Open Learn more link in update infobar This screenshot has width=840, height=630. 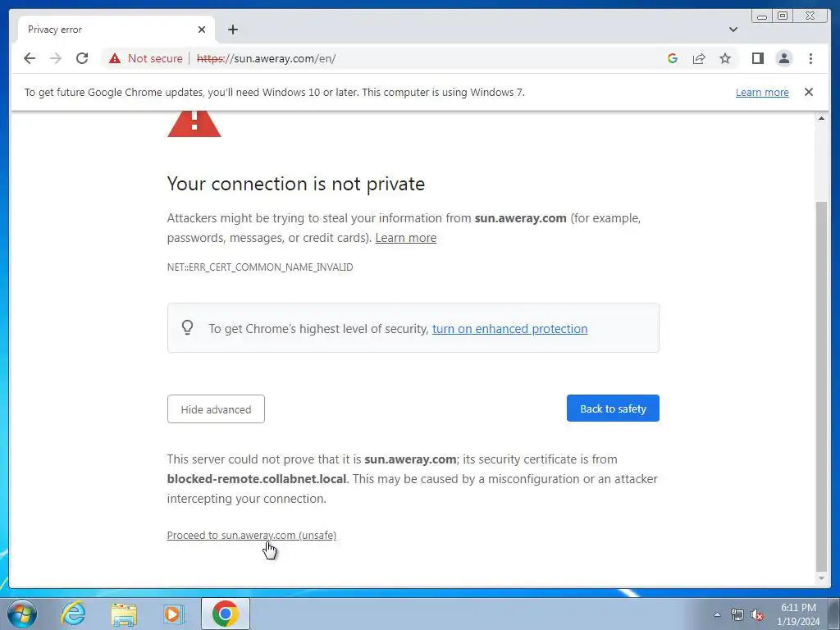click(x=762, y=92)
